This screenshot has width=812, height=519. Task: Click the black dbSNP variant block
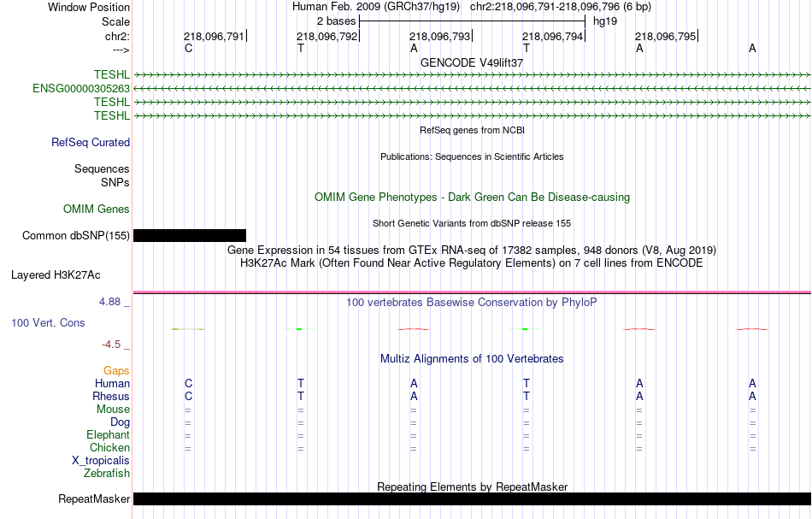[x=190, y=236]
